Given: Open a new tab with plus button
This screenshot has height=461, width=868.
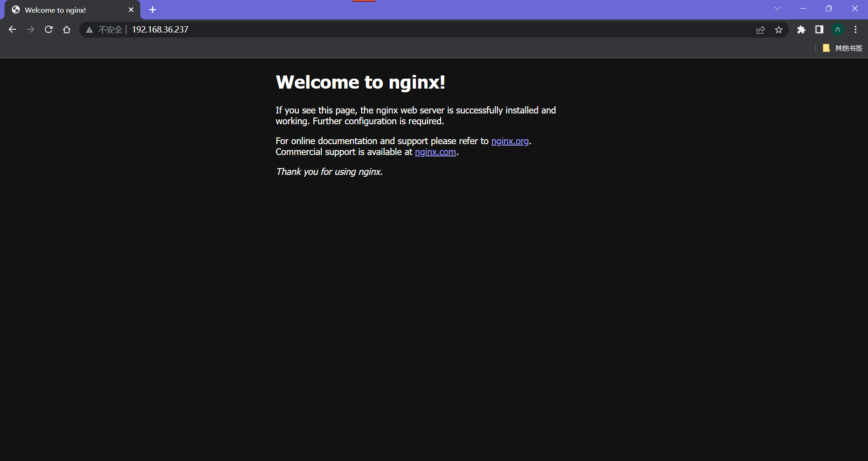Looking at the screenshot, I should [152, 9].
